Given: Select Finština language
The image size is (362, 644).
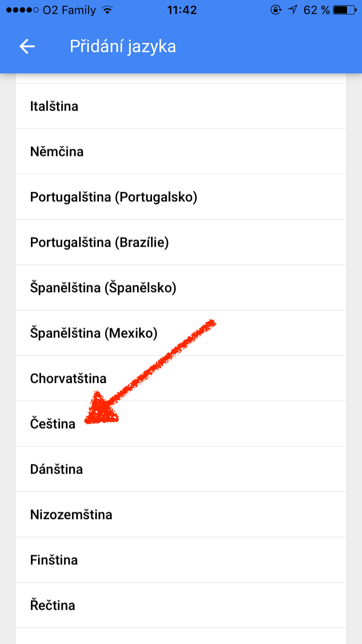Looking at the screenshot, I should 54,560.
